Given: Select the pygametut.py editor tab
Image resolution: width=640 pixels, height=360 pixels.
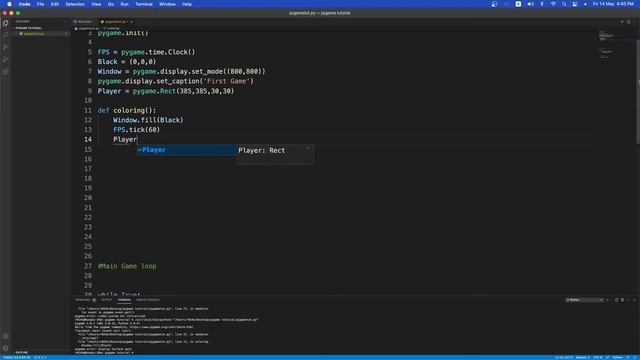Looking at the screenshot, I should pos(115,22).
